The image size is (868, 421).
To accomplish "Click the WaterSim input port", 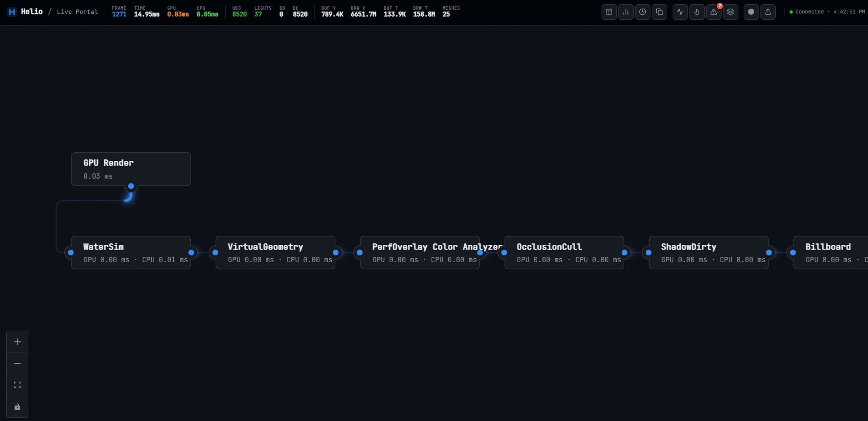I will (71, 253).
